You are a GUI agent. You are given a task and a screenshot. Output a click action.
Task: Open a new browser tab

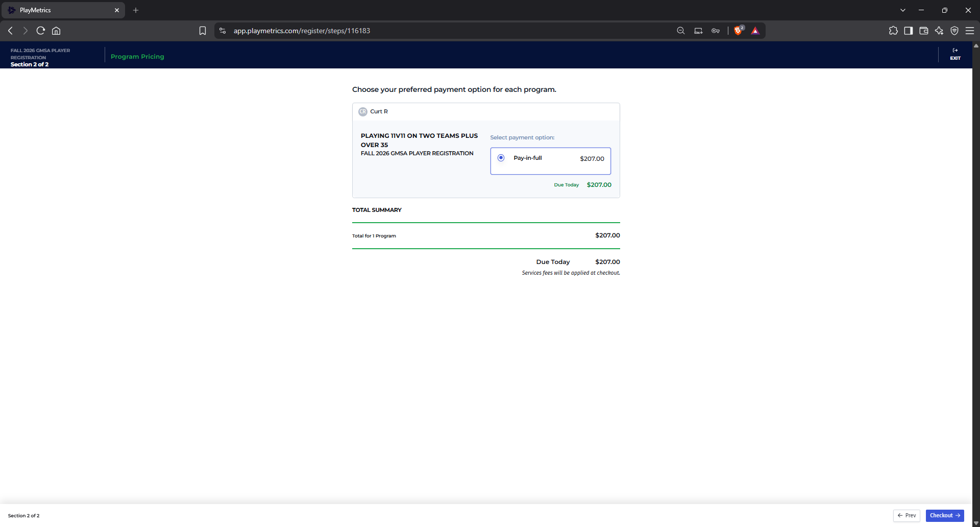(x=136, y=10)
